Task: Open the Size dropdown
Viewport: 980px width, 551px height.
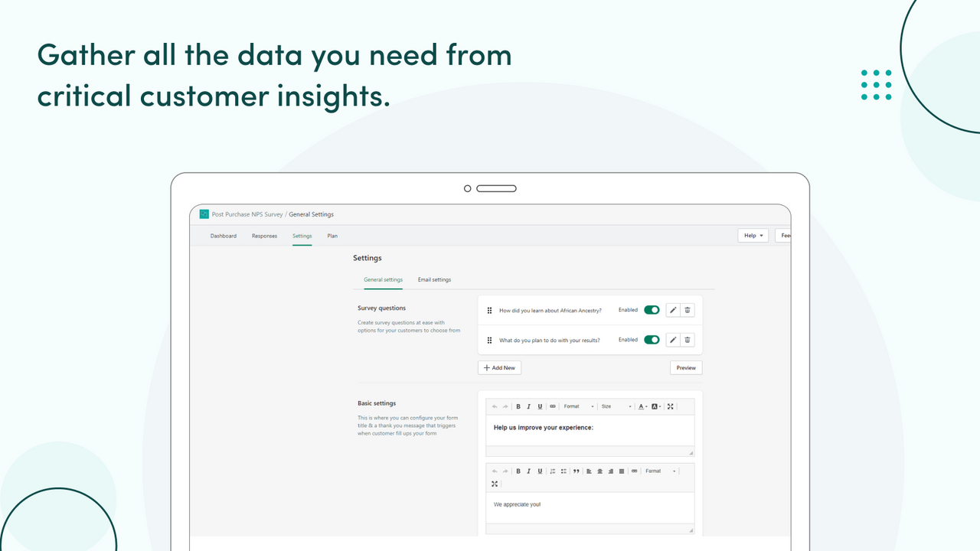Action: [x=610, y=406]
